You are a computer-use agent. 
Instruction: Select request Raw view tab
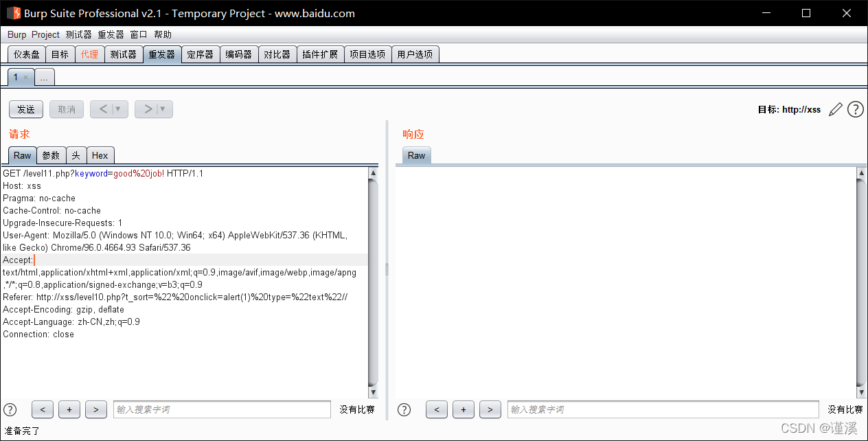(22, 155)
